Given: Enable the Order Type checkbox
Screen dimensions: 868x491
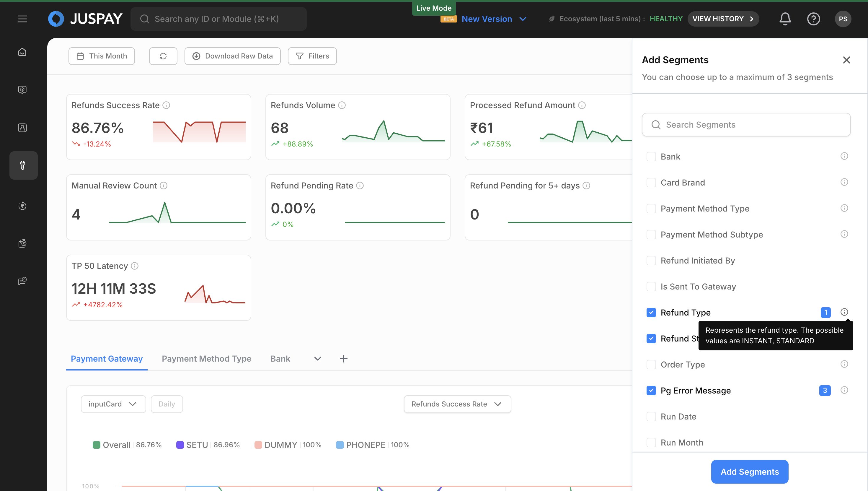Looking at the screenshot, I should tap(651, 365).
